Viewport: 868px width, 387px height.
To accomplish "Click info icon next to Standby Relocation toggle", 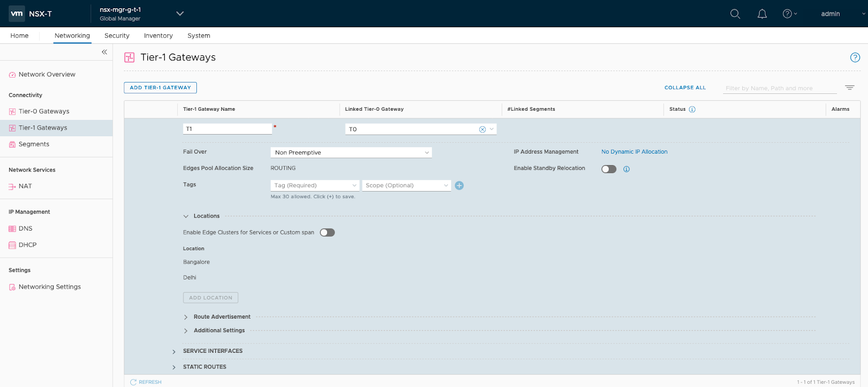I will (627, 169).
